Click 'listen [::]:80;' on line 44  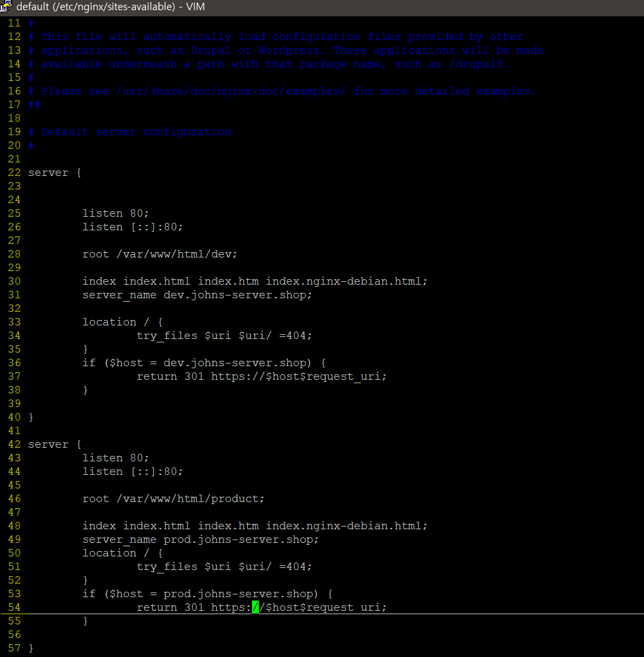coord(132,472)
